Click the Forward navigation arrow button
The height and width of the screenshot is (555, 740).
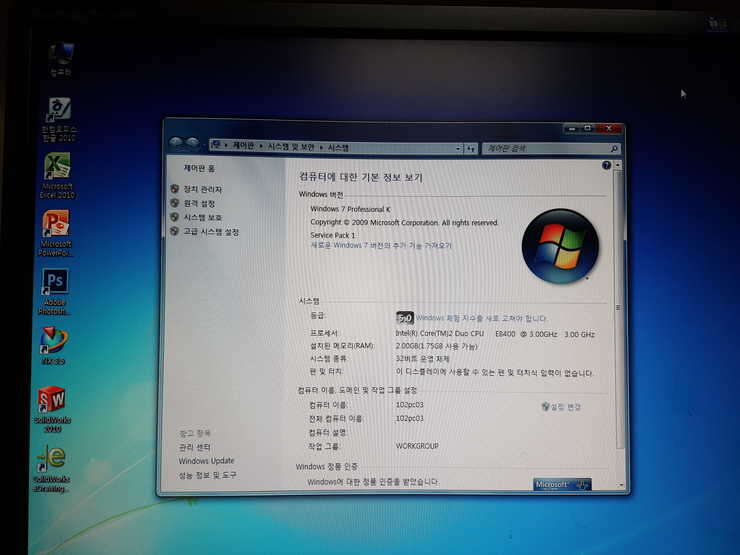192,143
